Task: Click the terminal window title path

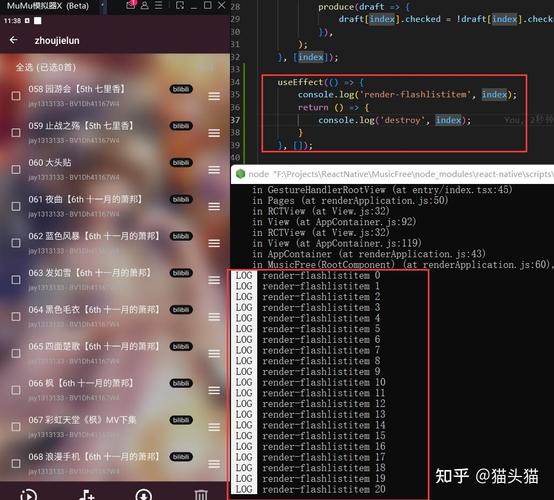Action: pos(401,174)
